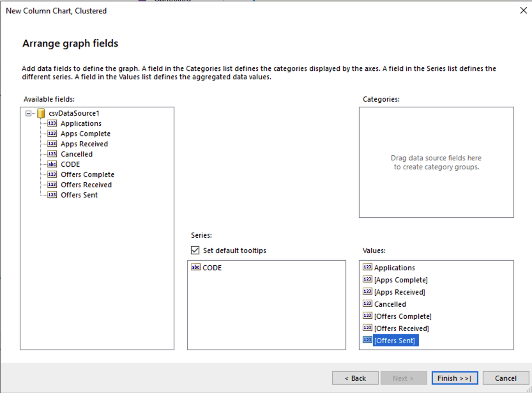Cancel the chart wizard
The height and width of the screenshot is (393, 532).
pyautogui.click(x=506, y=378)
